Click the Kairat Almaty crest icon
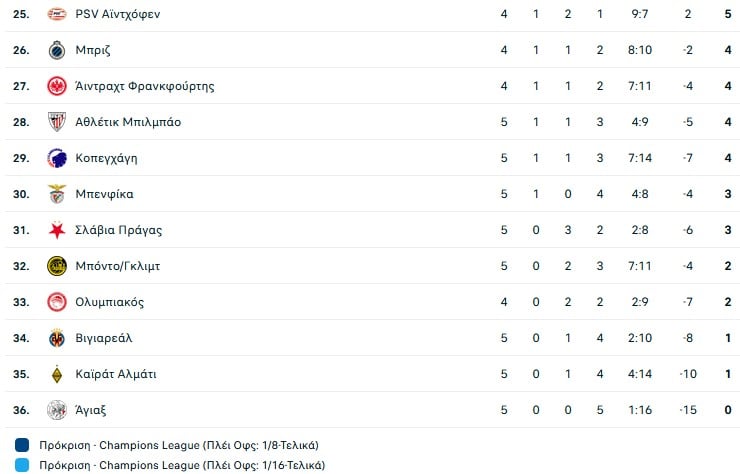 tap(57, 374)
